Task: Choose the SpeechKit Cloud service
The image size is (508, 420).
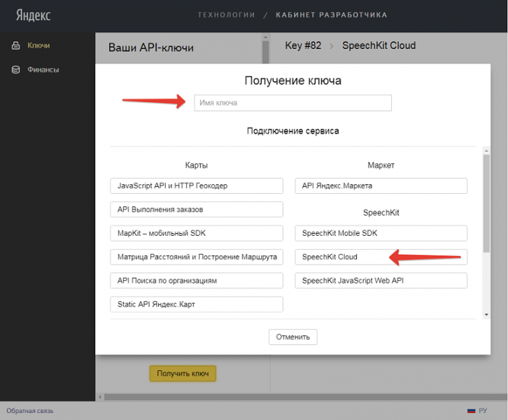Action: coord(381,257)
